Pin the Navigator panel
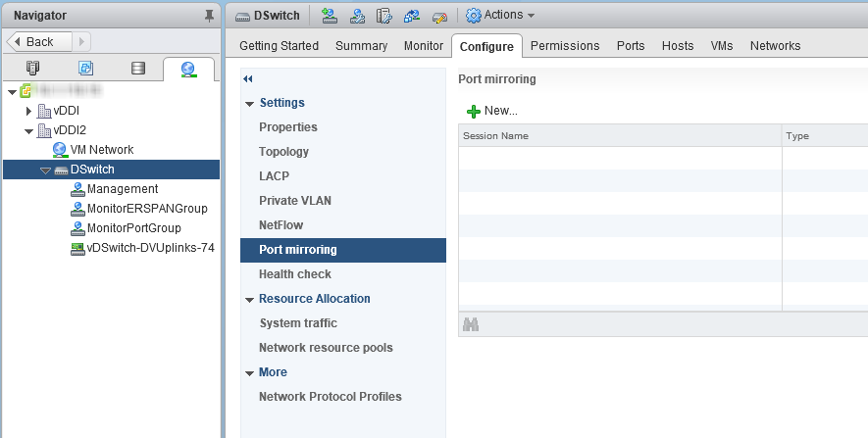Image resolution: width=868 pixels, height=438 pixels. (208, 15)
